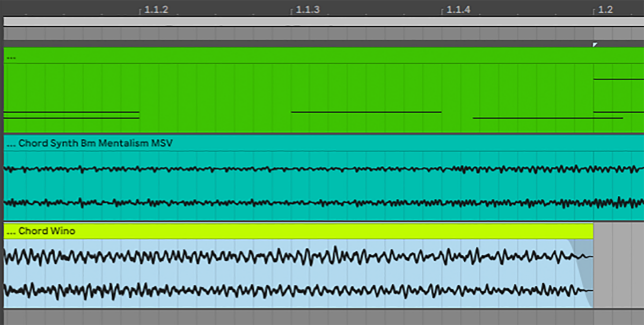Click the Chord Wino waveform

pos(298,273)
